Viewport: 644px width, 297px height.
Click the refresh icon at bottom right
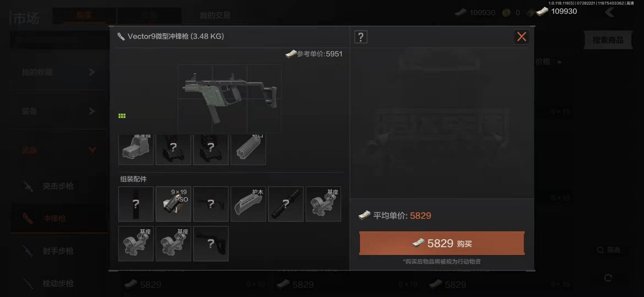[608, 278]
